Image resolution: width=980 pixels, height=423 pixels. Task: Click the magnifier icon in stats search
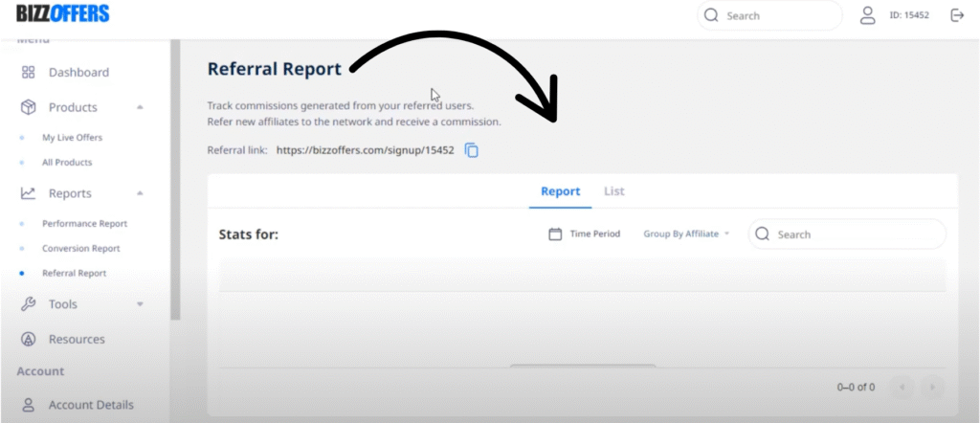[762, 234]
